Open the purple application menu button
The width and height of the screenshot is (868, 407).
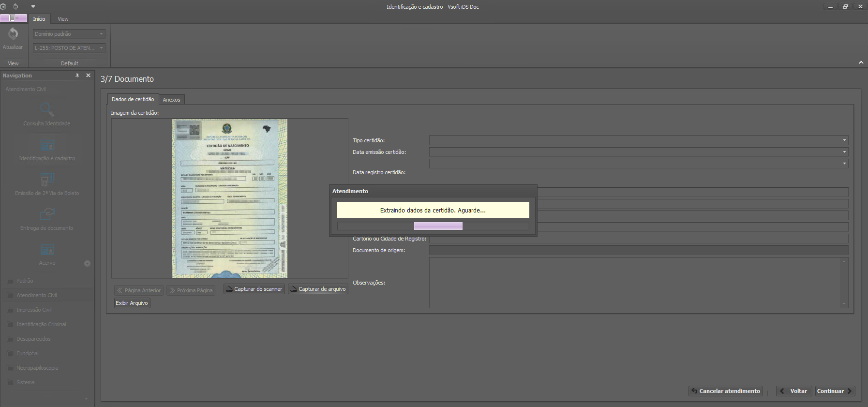14,18
